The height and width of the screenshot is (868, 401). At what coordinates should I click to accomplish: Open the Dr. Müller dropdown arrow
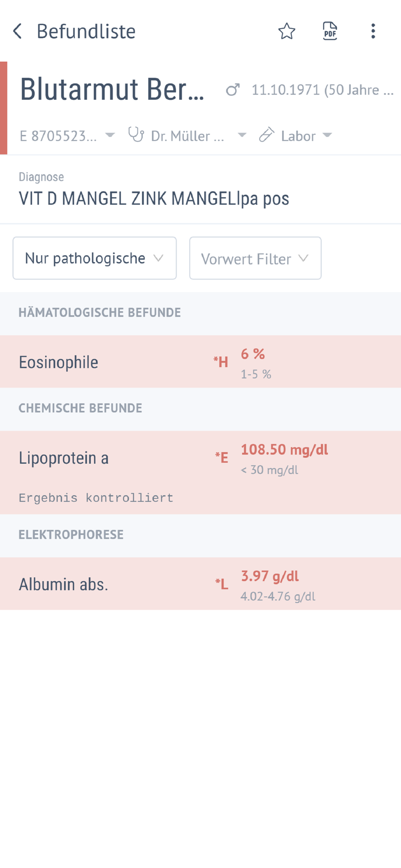[x=242, y=135]
